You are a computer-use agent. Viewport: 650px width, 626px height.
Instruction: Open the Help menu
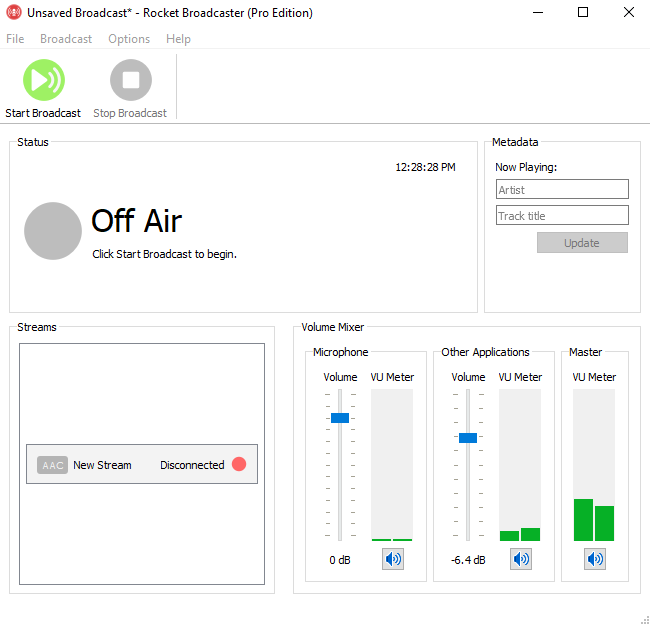[x=178, y=39]
